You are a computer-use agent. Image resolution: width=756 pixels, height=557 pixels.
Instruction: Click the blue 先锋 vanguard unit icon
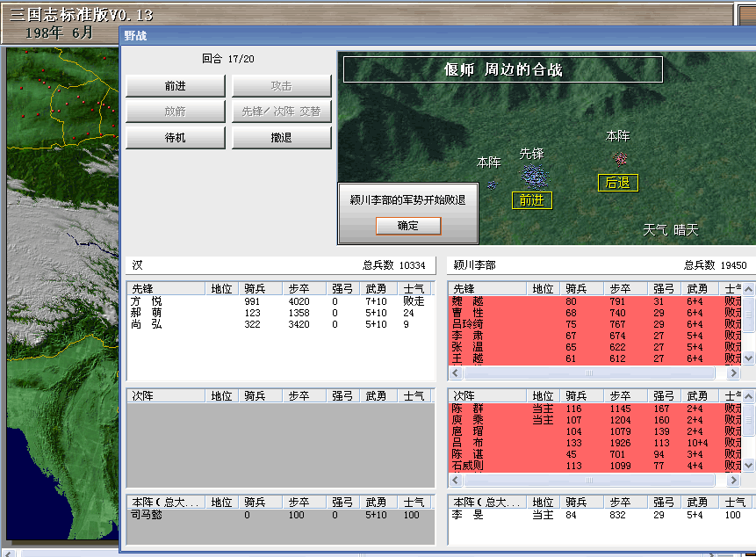(x=533, y=176)
